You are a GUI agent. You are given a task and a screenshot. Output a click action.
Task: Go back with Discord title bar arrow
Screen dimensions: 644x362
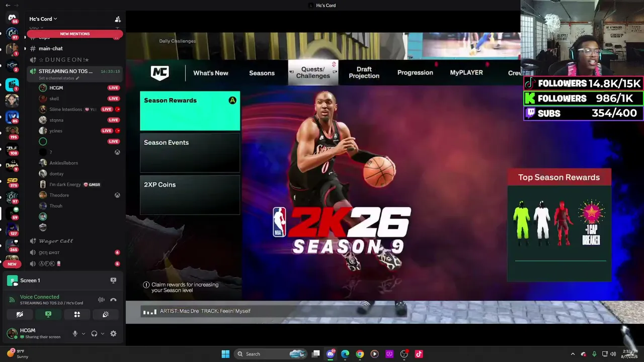pos(8,5)
